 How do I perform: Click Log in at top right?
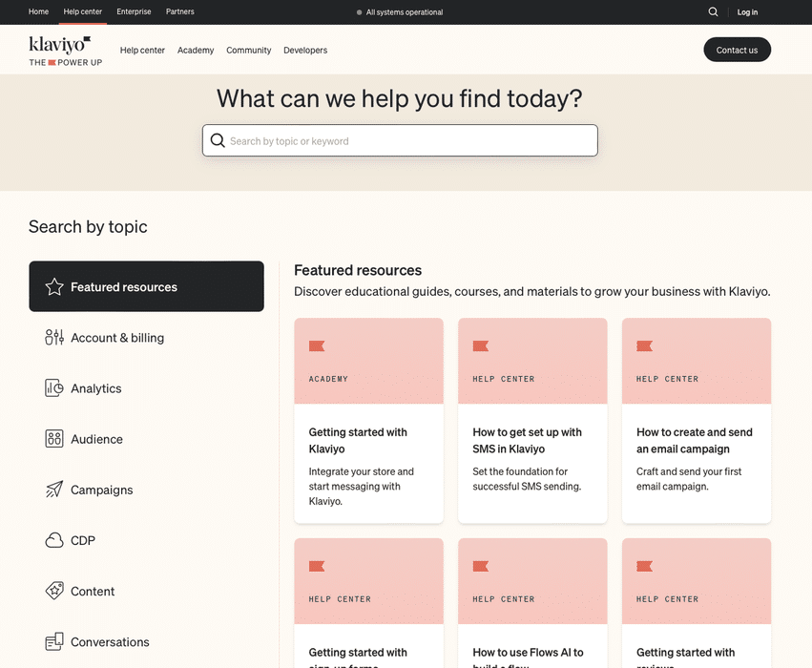tap(747, 11)
